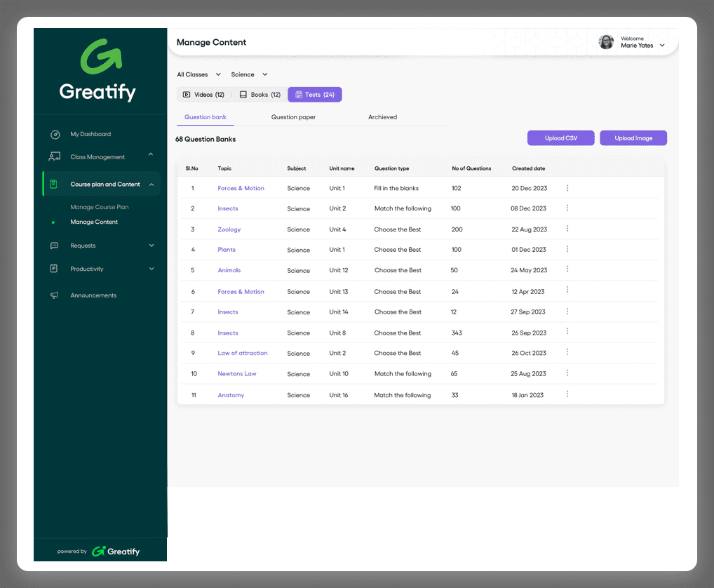
Task: Open three-dot menu for Anatomy row
Action: [x=567, y=394]
